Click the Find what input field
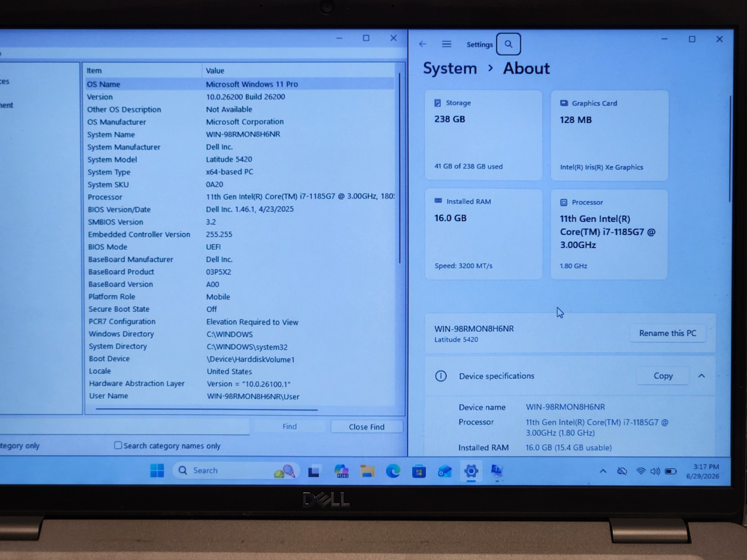Image resolution: width=747 pixels, height=560 pixels. (124, 426)
